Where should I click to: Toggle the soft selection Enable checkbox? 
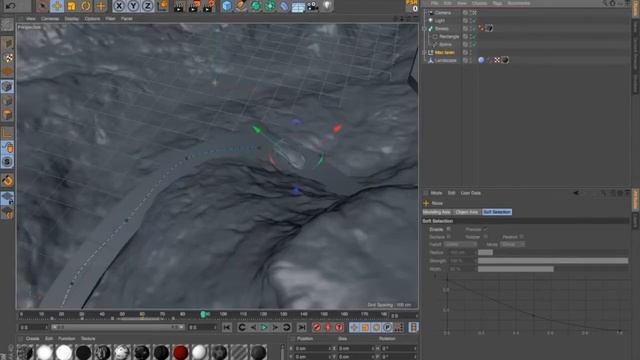449,229
